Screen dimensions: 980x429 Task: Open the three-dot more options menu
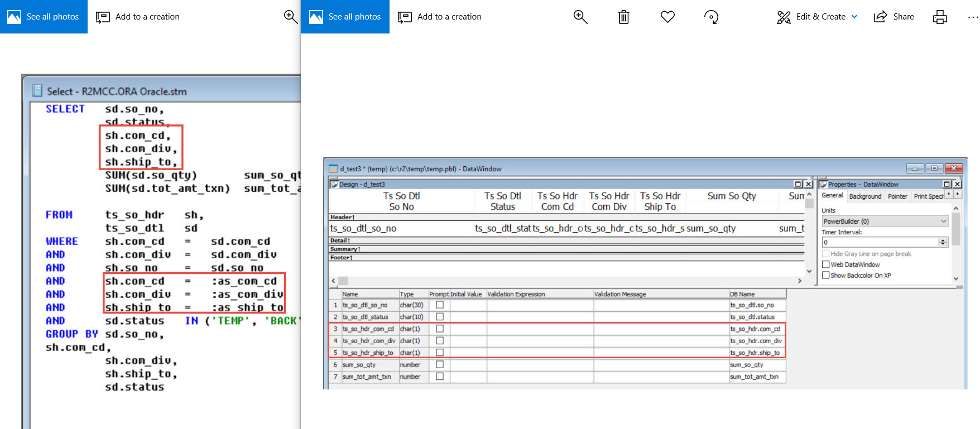point(973,17)
